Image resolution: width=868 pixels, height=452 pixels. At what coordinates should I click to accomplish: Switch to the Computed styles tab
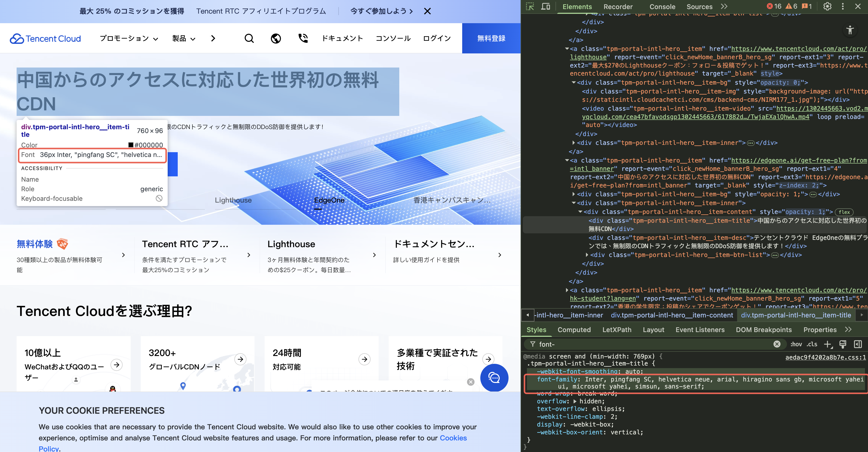[x=574, y=330]
